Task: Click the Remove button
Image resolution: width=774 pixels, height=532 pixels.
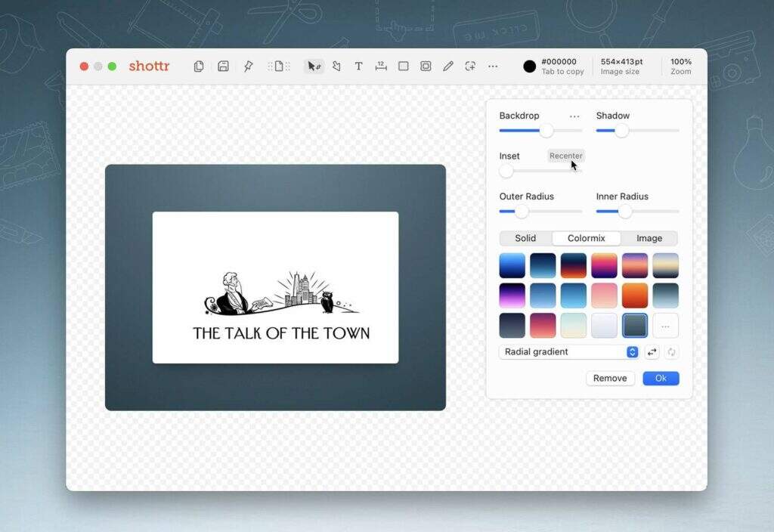Action: [610, 379]
